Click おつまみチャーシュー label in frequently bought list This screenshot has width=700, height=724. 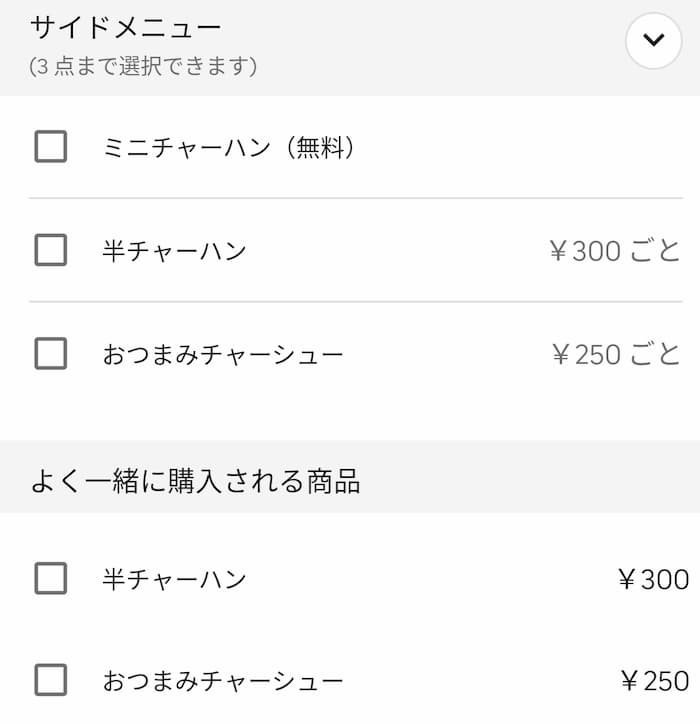pos(223,681)
